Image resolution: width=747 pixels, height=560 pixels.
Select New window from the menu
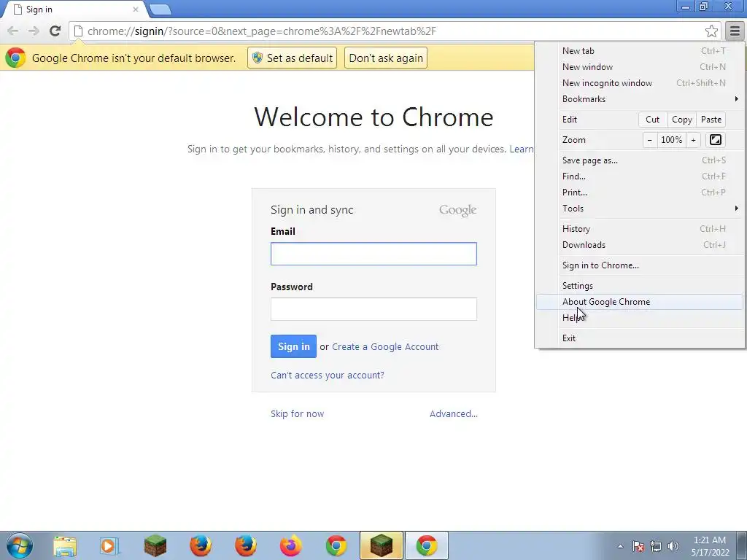pyautogui.click(x=640, y=67)
